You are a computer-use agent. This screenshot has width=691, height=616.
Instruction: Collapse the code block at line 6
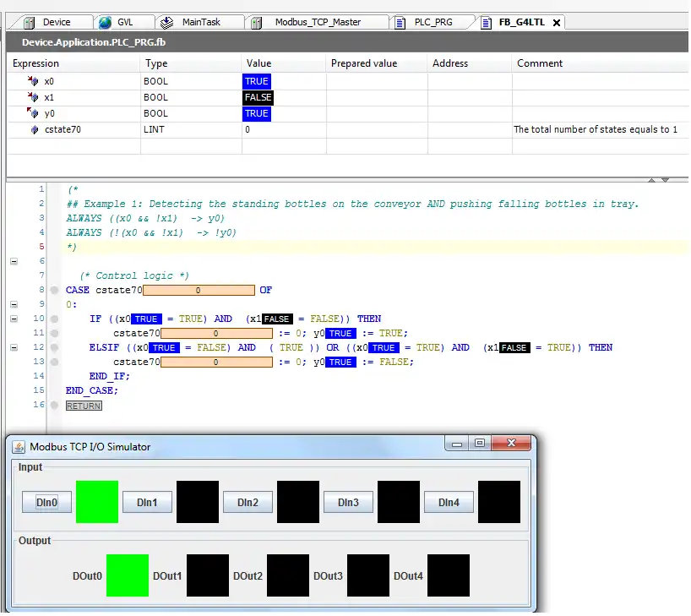pyautogui.click(x=14, y=261)
